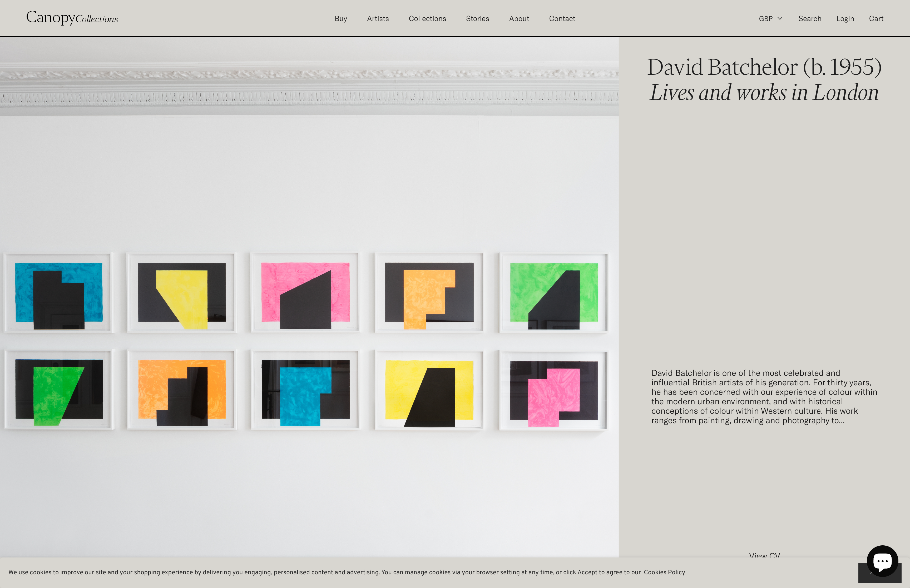Open Search in the header
This screenshot has height=588, width=910.
(810, 19)
